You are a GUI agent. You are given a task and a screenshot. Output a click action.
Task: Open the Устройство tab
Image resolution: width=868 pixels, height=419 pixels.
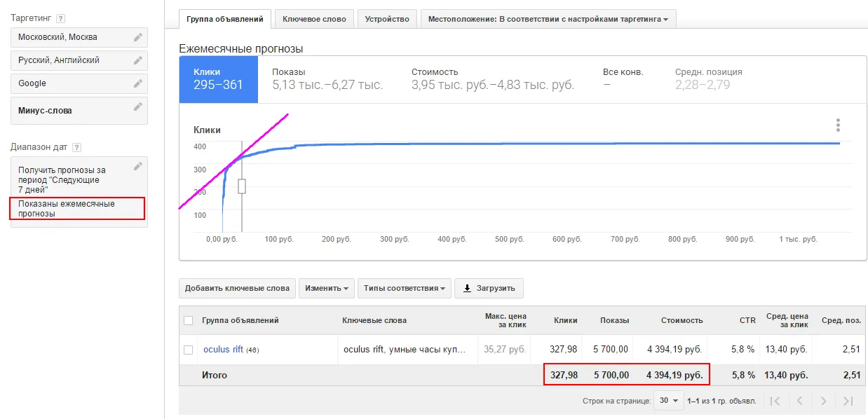(387, 19)
